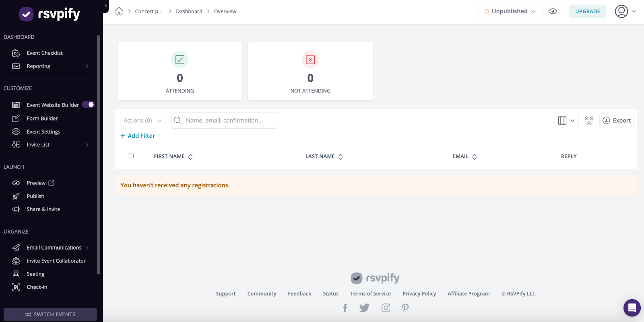Open the Instagram icon in footer
The image size is (644, 322).
tap(386, 308)
